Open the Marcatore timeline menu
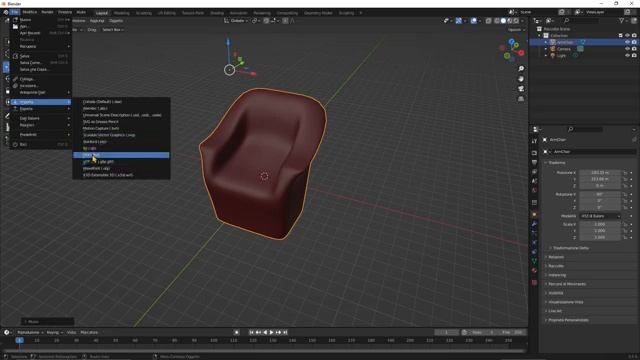The height and width of the screenshot is (360, 640). [89, 332]
